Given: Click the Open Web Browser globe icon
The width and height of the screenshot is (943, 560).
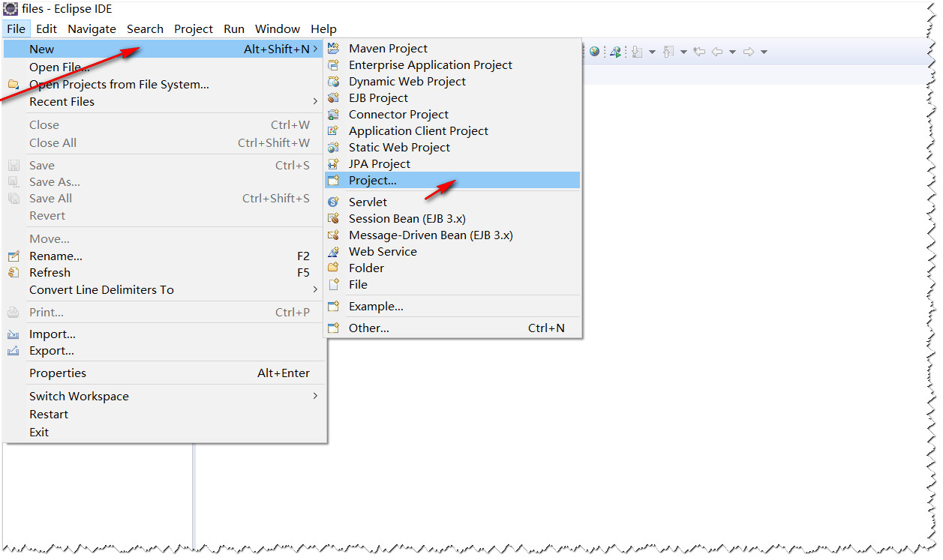Looking at the screenshot, I should point(594,51).
